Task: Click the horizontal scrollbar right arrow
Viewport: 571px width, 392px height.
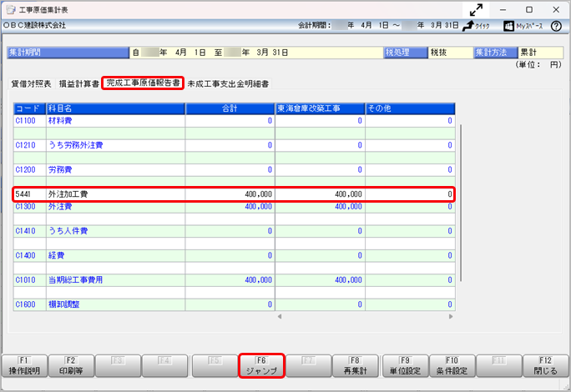Action: [x=451, y=317]
